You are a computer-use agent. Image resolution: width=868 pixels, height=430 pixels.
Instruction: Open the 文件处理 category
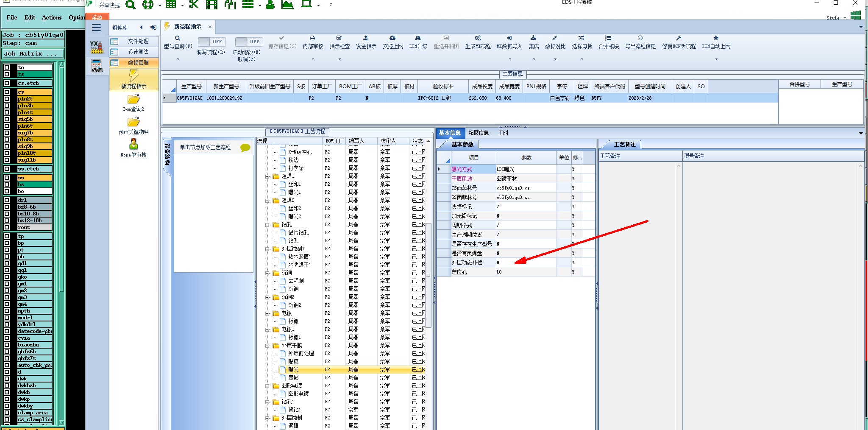[134, 41]
